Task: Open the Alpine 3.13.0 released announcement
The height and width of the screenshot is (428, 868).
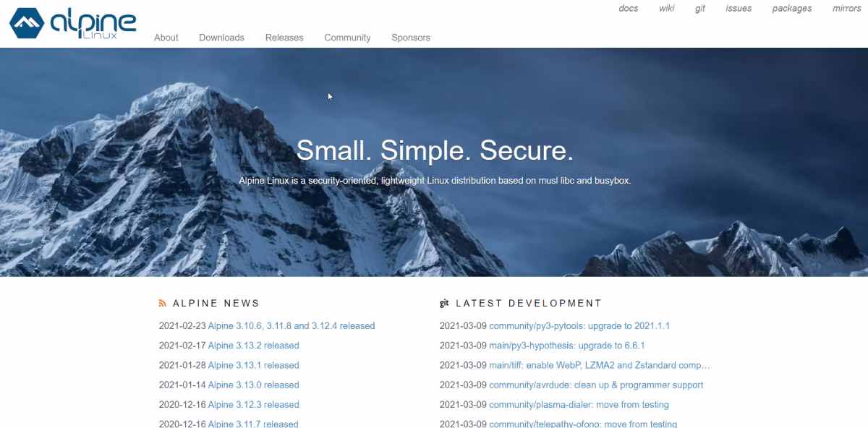Action: point(253,385)
